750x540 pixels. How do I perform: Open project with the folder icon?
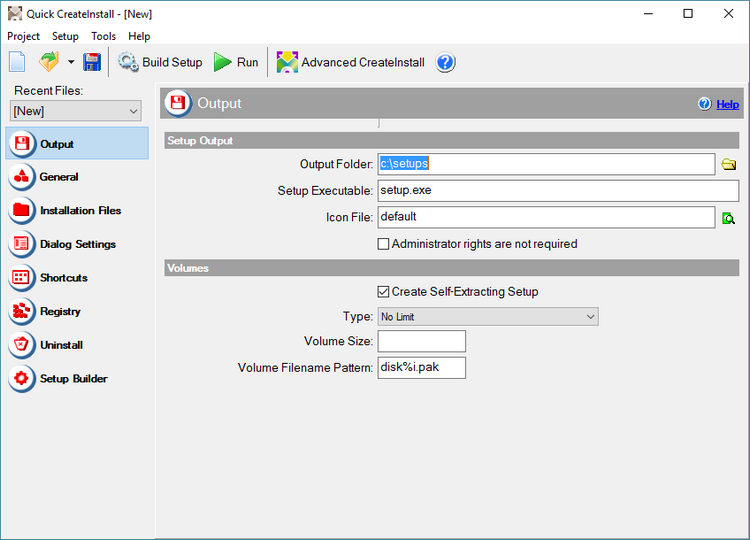pos(49,62)
